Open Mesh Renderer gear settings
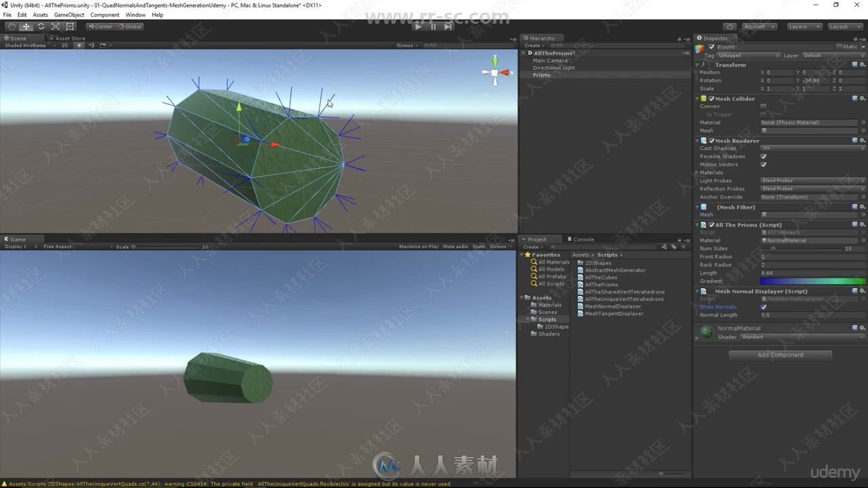Screen dimensions: 868x488 (863, 140)
